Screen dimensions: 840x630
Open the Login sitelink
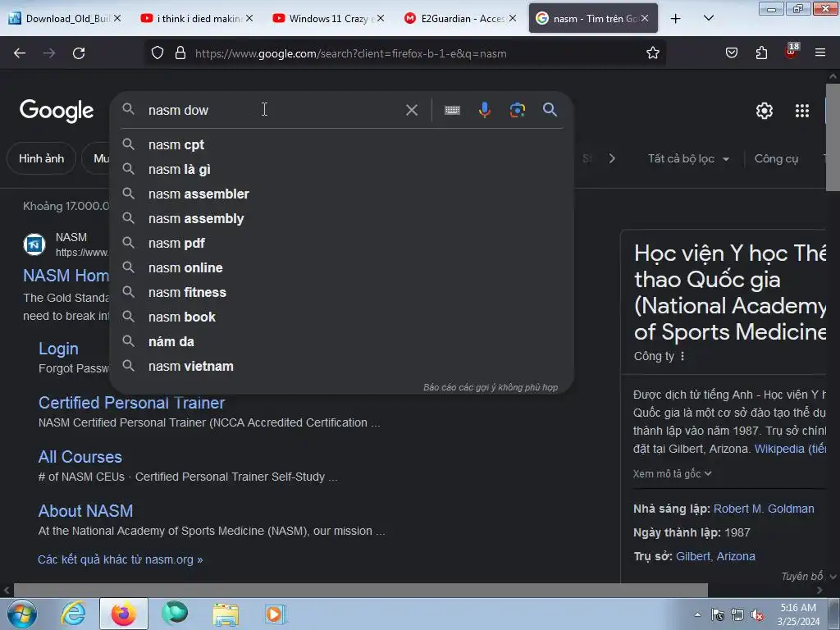pyautogui.click(x=58, y=349)
